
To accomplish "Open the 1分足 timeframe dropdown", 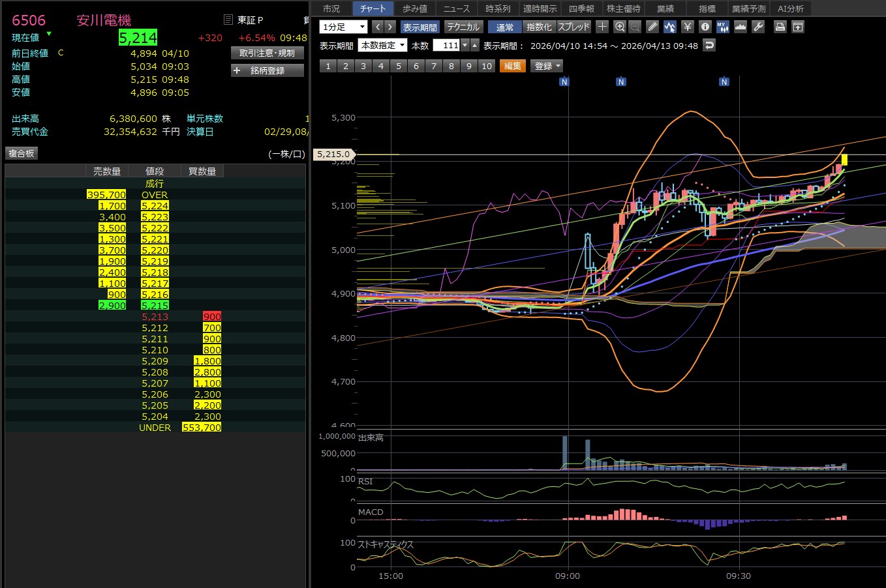I will (x=343, y=27).
